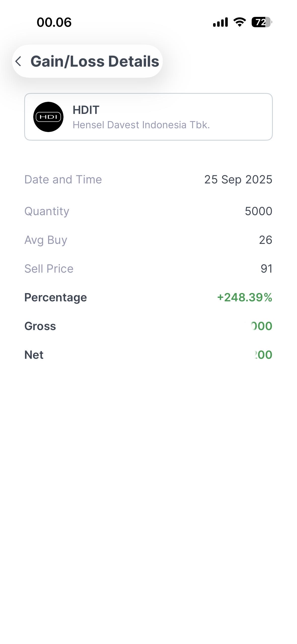Tap the Sell Price value 91
The height and width of the screenshot is (644, 297).
click(266, 269)
